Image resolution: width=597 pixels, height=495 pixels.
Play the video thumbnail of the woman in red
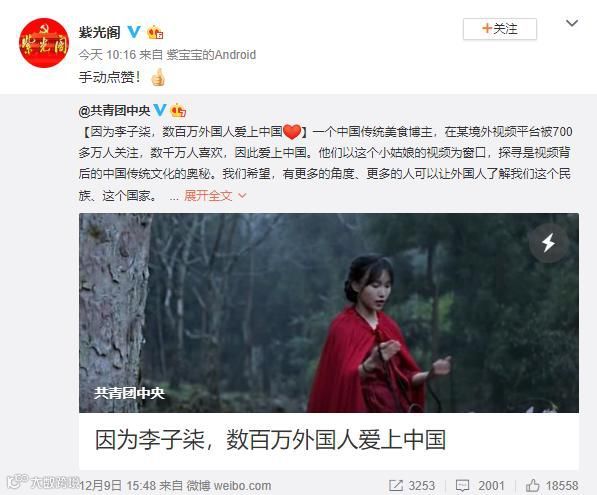tap(329, 313)
